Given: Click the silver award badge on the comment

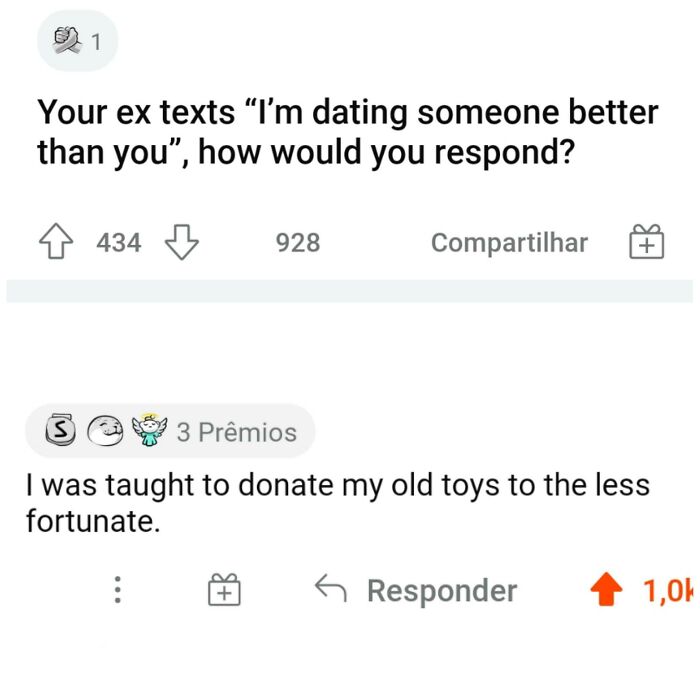Looking at the screenshot, I should [x=62, y=432].
